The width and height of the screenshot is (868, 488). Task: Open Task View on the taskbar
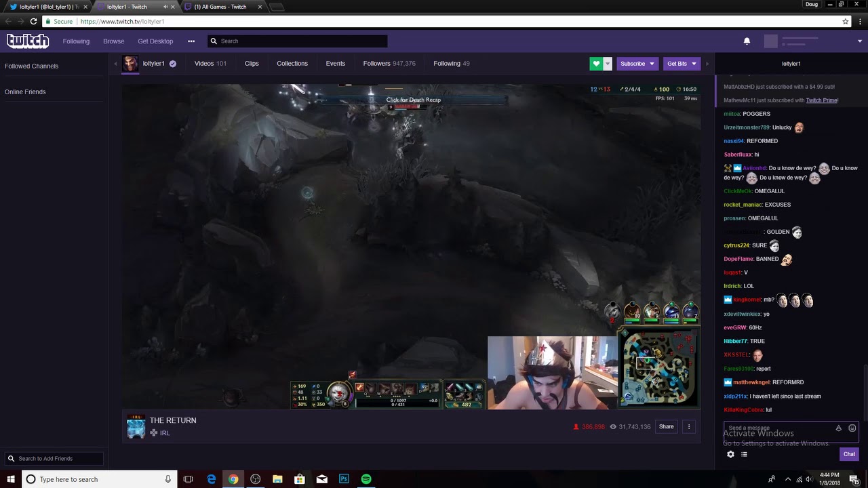coord(189,479)
